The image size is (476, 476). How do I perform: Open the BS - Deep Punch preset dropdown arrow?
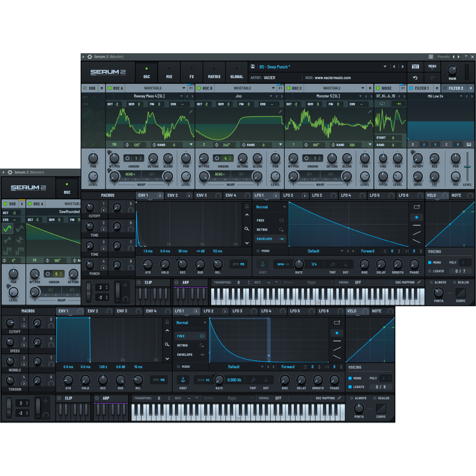(385, 67)
